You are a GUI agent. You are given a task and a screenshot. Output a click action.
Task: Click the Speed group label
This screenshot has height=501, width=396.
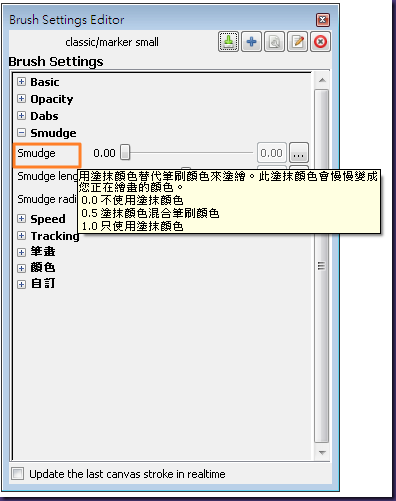point(48,219)
